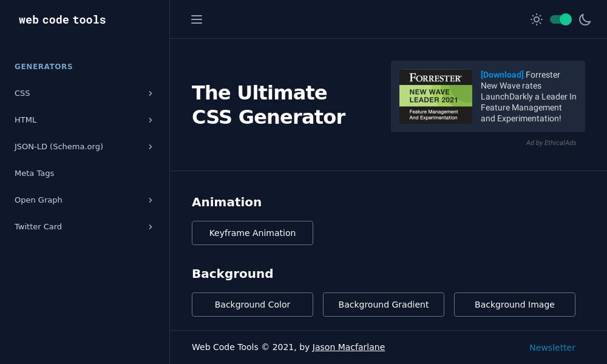
Task: Expand the HTML generators chevron
Action: [150, 120]
